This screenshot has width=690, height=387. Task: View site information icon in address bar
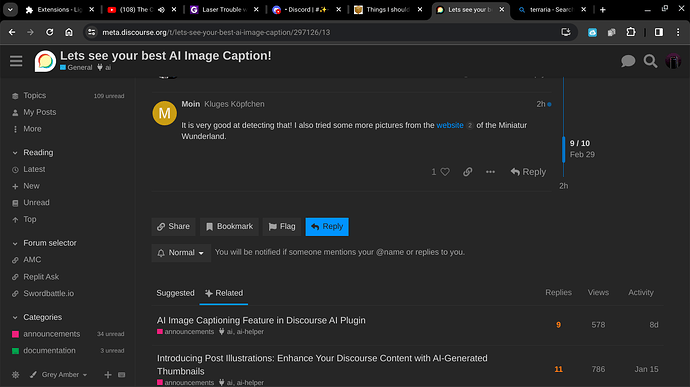click(91, 32)
